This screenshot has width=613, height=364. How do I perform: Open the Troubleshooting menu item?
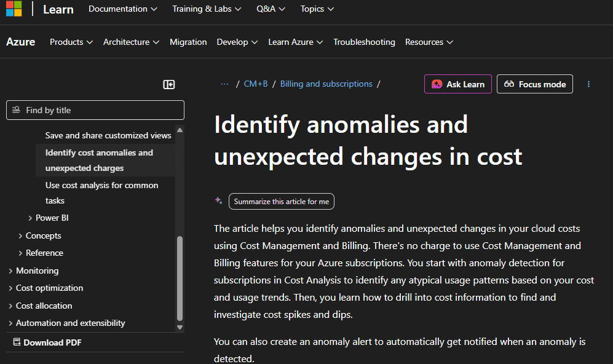pos(364,42)
